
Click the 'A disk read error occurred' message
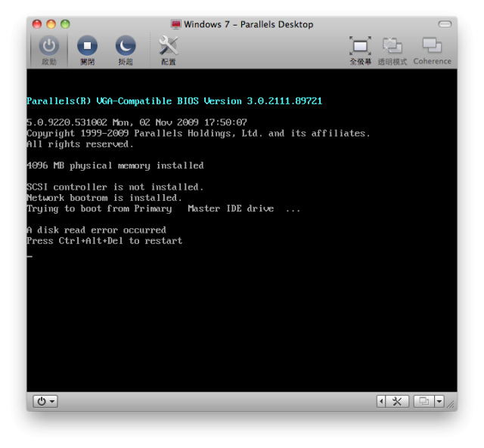pyautogui.click(x=96, y=230)
